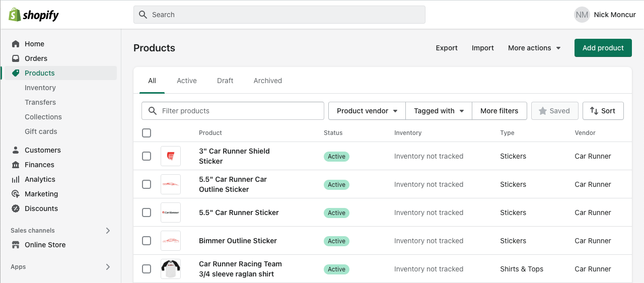Open the More actions dropdown
Viewport: 644px width, 283px height.
pos(534,48)
